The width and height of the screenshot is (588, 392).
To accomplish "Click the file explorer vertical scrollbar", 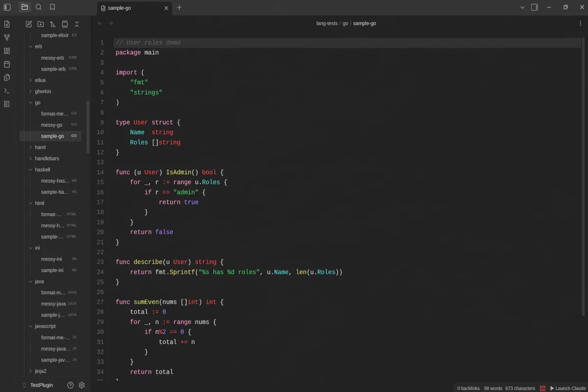I will point(88,127).
